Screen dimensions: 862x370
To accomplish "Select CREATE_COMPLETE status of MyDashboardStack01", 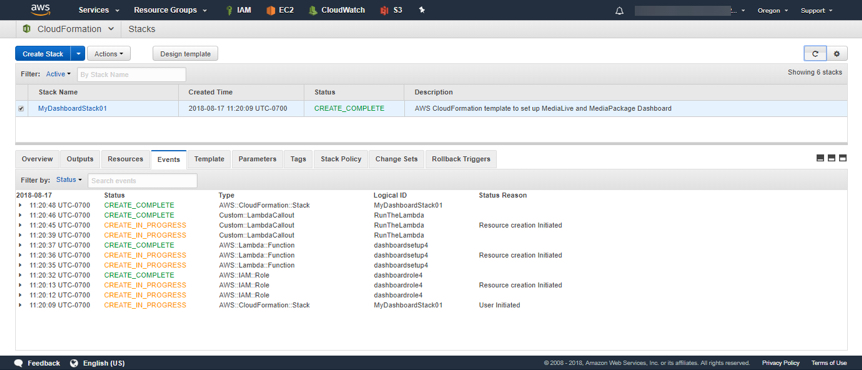I will 349,109.
